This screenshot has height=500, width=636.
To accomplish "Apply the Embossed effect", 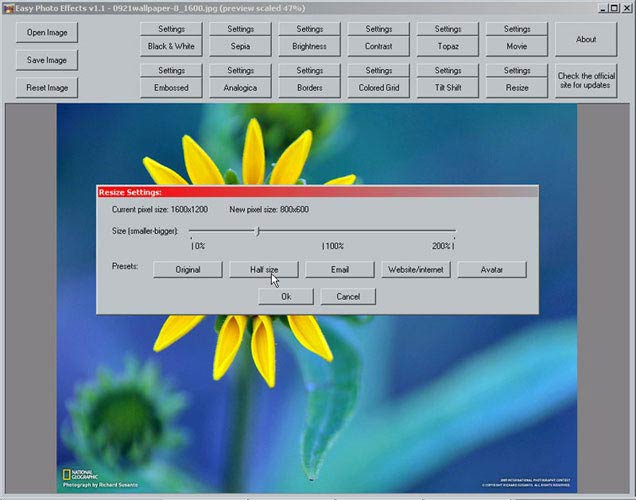I will coord(172,88).
